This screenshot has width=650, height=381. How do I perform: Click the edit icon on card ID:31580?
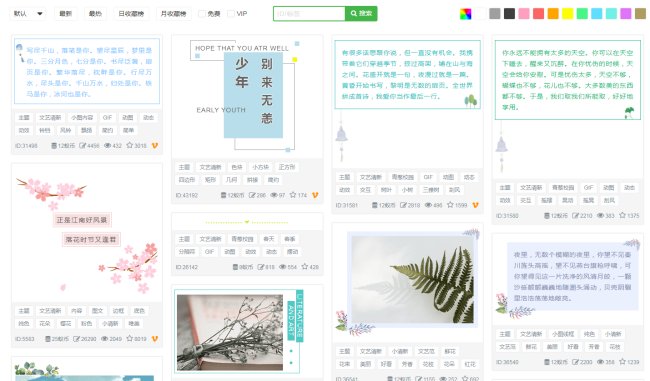(575, 215)
